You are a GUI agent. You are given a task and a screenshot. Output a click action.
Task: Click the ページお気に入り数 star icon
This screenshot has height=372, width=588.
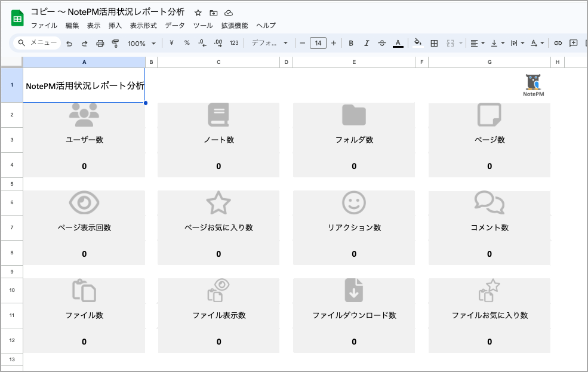(218, 202)
